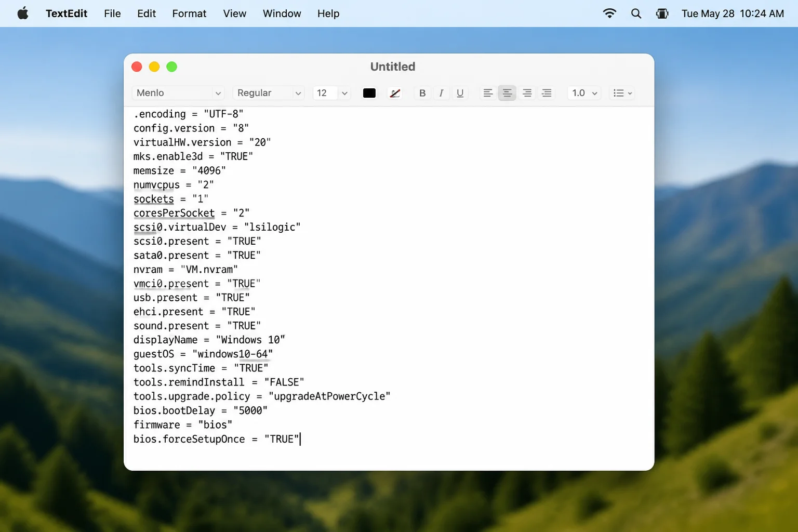Open the text highlight color picker
Screen dimensions: 798x532
(x=395, y=93)
